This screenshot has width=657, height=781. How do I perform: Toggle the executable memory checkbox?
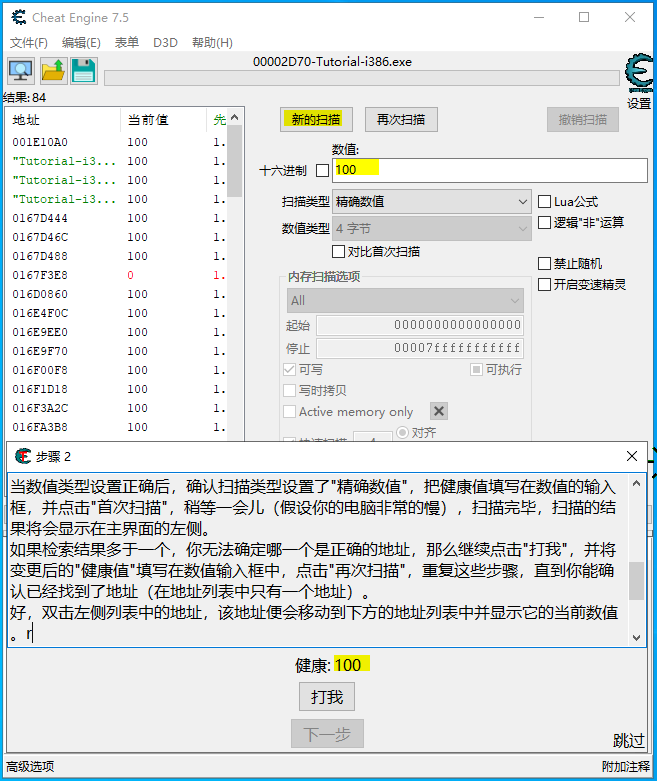[476, 370]
